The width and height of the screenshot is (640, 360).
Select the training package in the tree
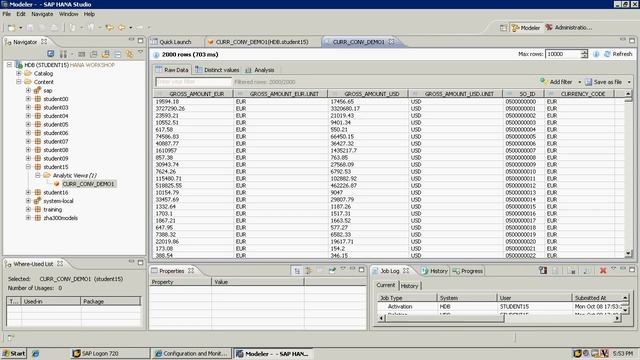point(53,209)
